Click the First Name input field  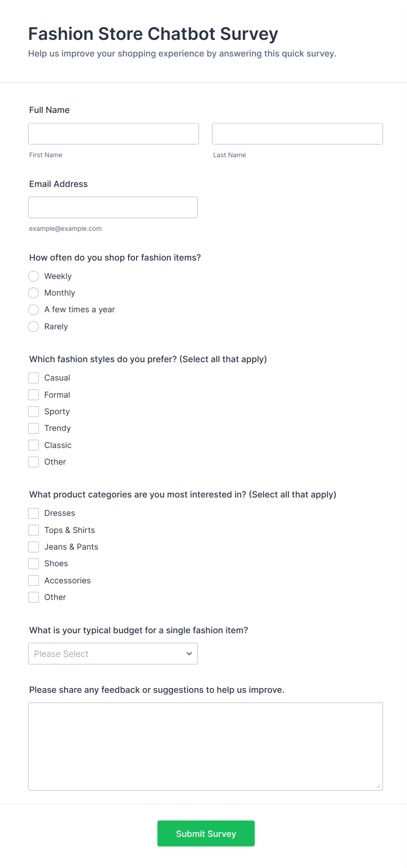pyautogui.click(x=113, y=134)
